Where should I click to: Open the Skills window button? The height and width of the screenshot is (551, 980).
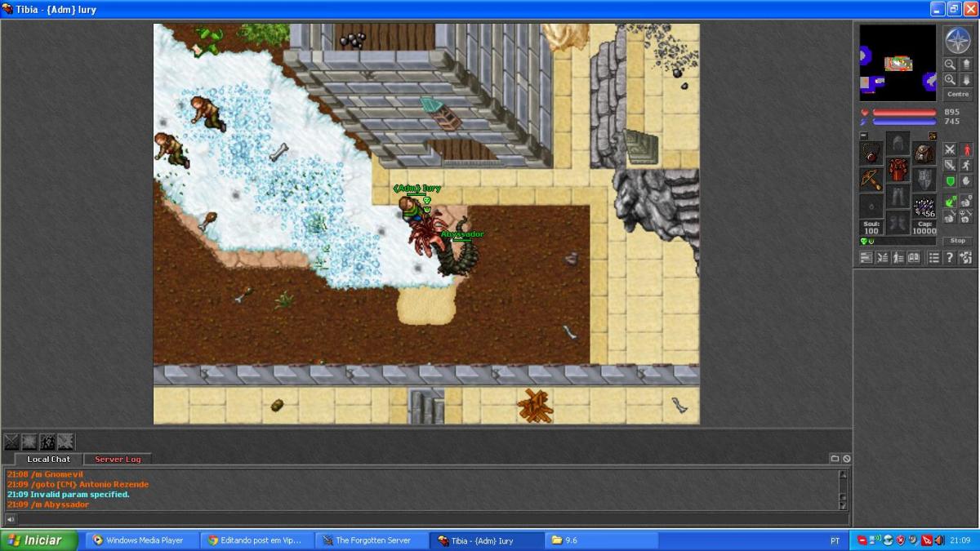[866, 258]
